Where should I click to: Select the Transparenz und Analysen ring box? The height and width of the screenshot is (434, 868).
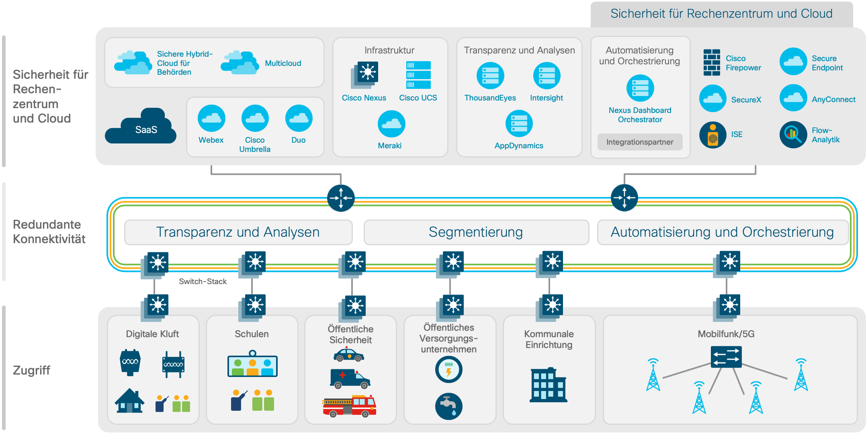point(238,232)
